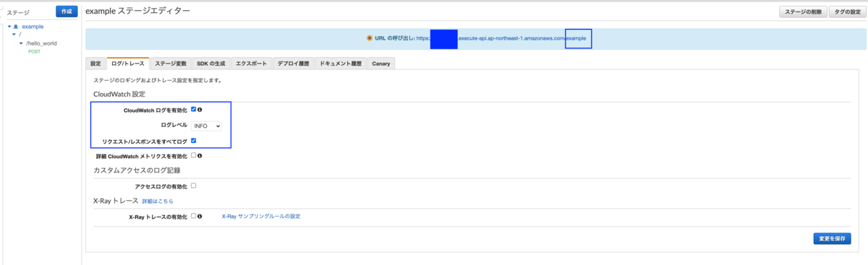Select the root / resource

pos(20,35)
